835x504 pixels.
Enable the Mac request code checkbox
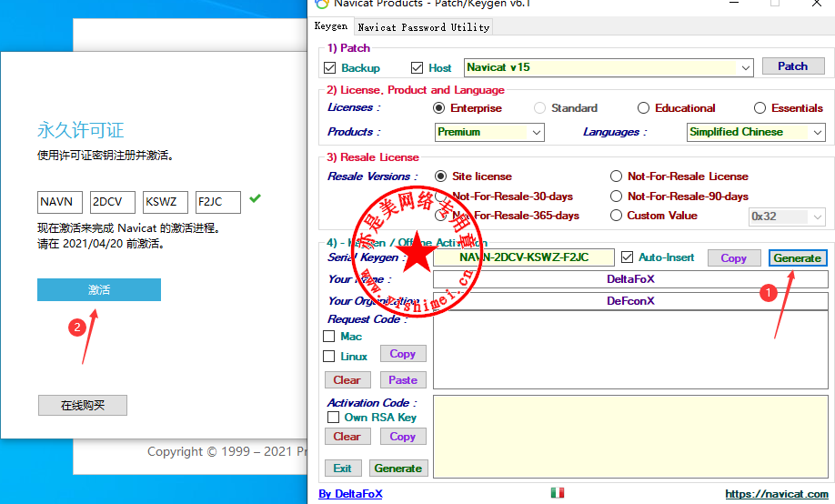(x=329, y=337)
